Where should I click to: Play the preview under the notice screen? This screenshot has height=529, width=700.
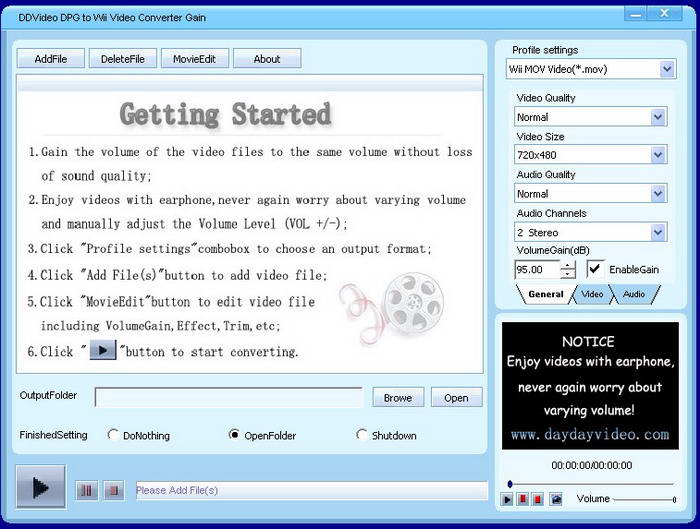(x=507, y=499)
